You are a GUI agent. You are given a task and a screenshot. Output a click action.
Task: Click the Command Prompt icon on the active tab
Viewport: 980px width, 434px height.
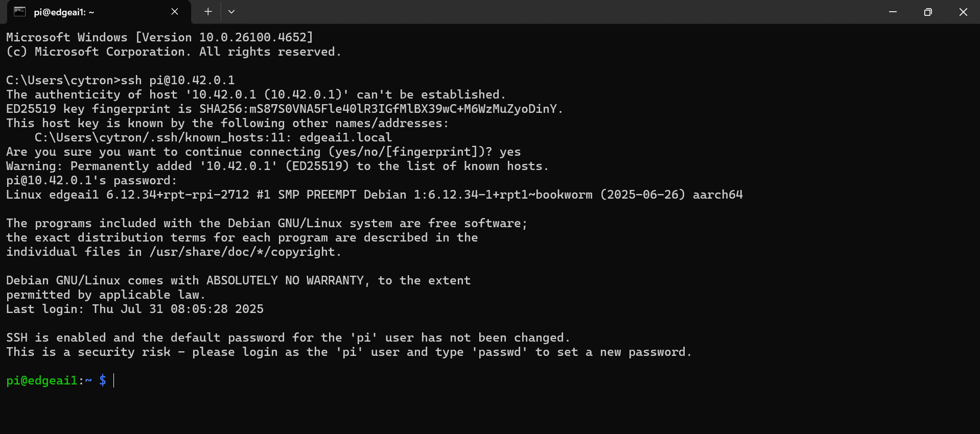20,11
